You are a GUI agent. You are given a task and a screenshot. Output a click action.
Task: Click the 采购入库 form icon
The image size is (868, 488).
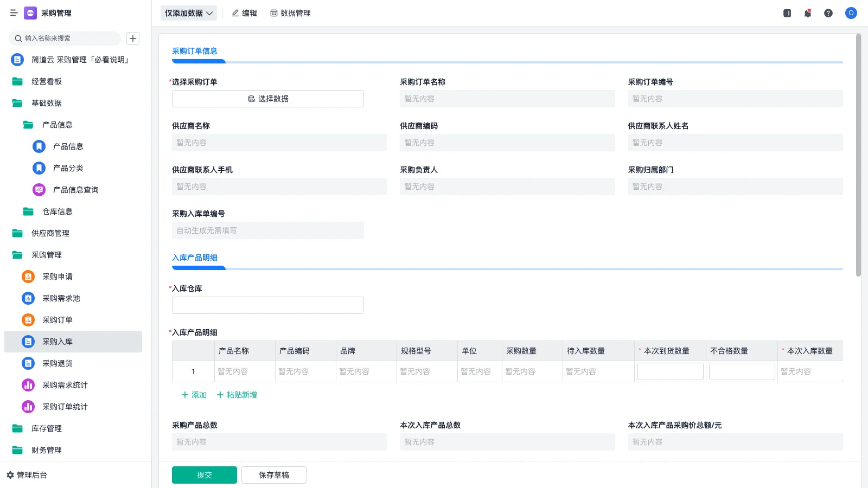pos(28,342)
